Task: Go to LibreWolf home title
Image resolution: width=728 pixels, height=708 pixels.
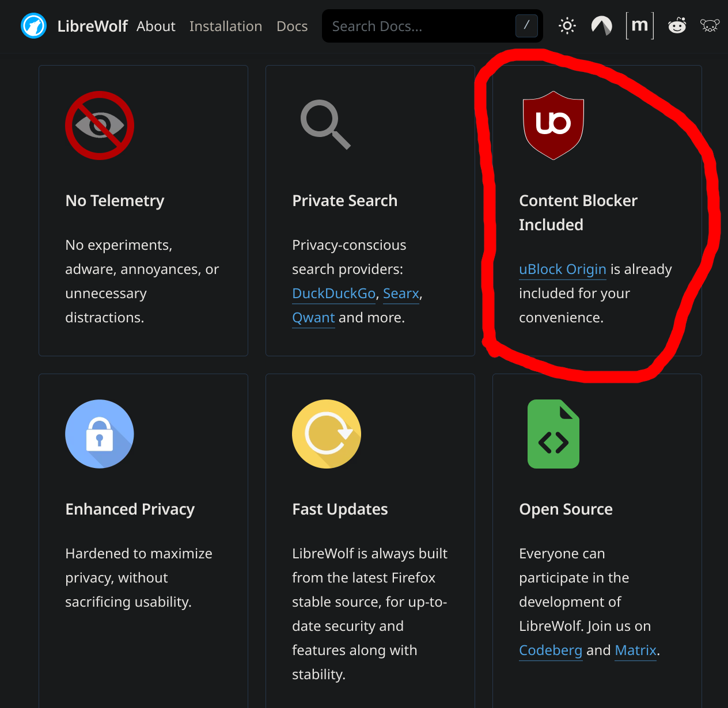Action: click(92, 26)
